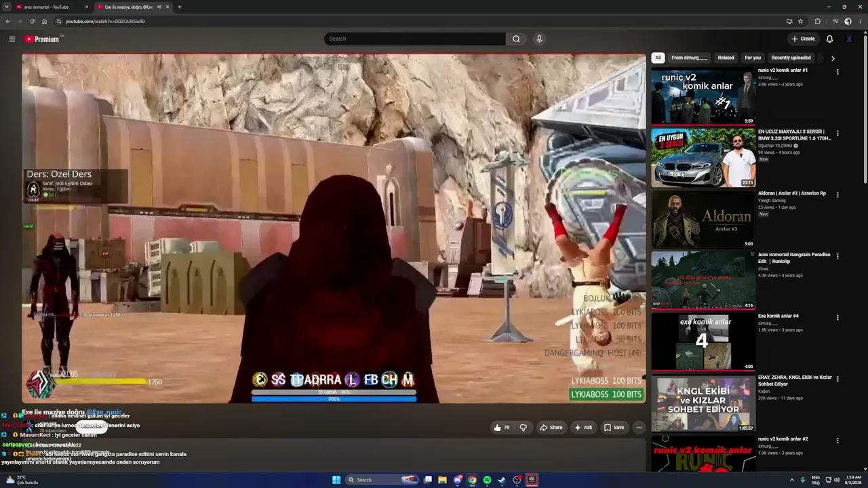Viewport: 868px width, 488px height.
Task: Open the 'KNGL Ekibi ve Kızlar' thumbnail
Action: pyautogui.click(x=703, y=403)
